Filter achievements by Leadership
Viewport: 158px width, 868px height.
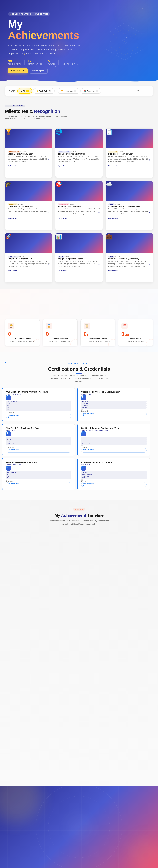(68, 91)
